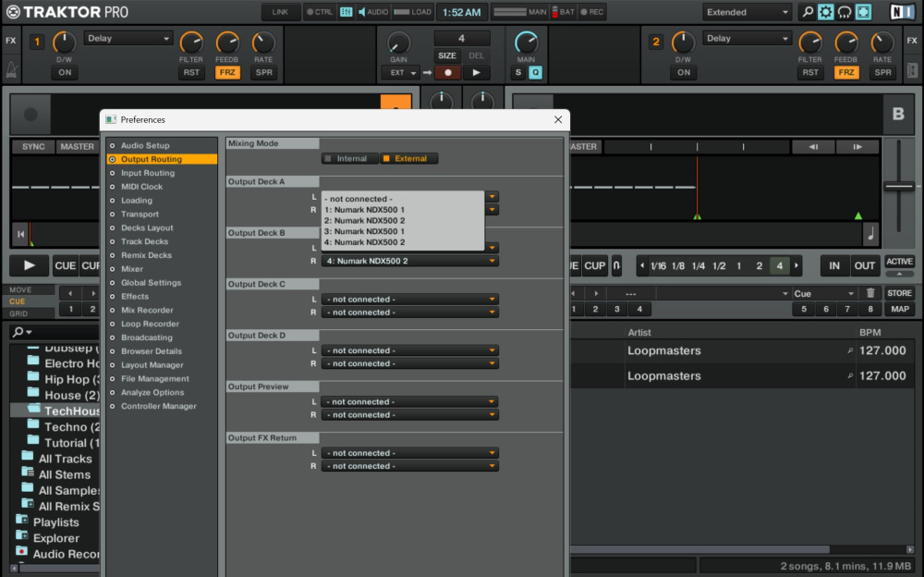Open FX unit 1 Delay effect dropdown

click(x=128, y=38)
